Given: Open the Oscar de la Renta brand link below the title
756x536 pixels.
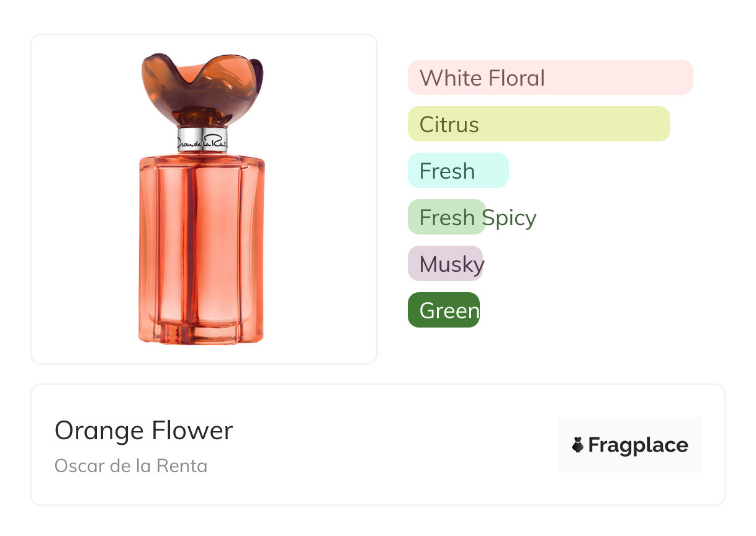Looking at the screenshot, I should click(131, 466).
